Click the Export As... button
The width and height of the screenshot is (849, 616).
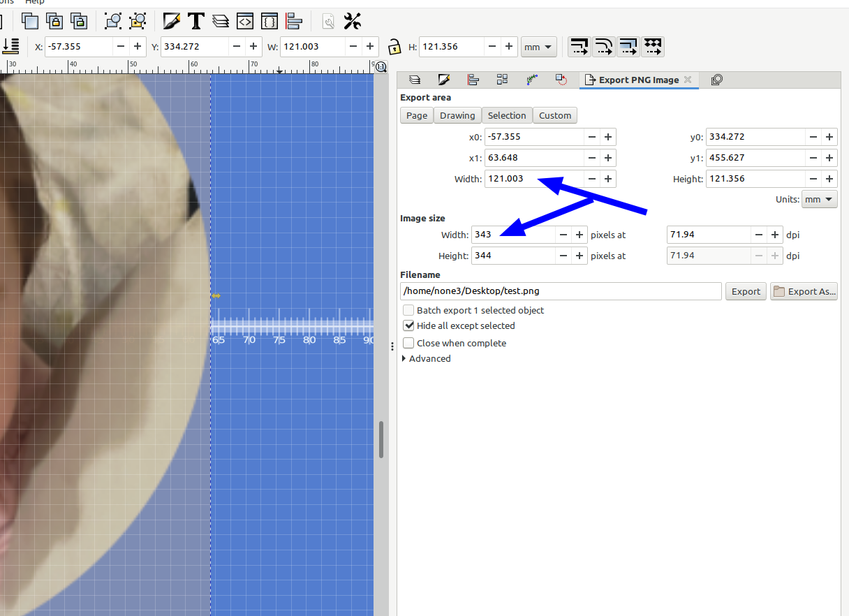(x=804, y=291)
